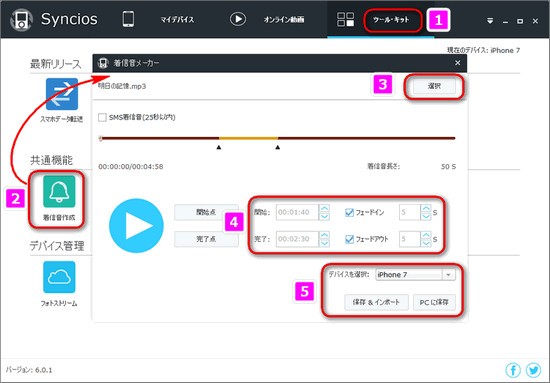
Task: Click the 開始 time field 00:01:40
Action: pyautogui.click(x=297, y=212)
